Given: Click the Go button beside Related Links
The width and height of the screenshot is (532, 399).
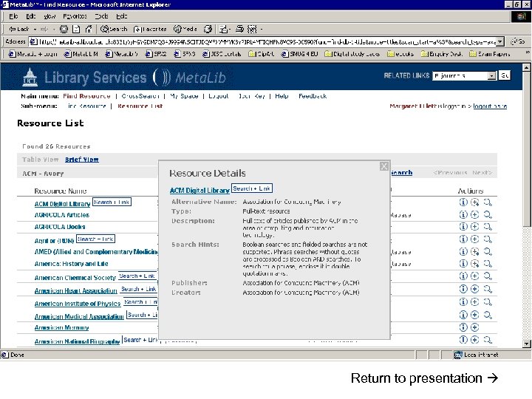Looking at the screenshot, I should (505, 75).
